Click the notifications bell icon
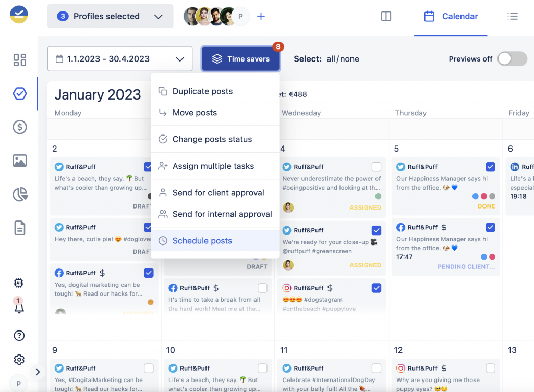 19,308
